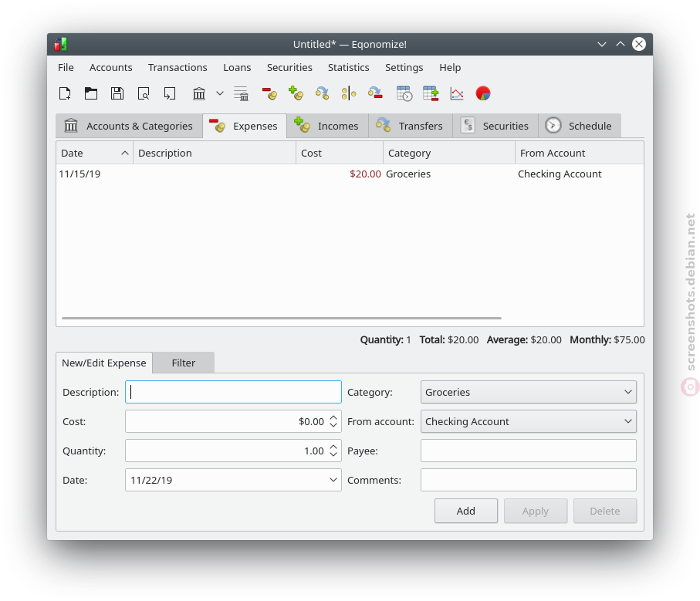
Task: Click the Delete button
Action: [x=605, y=511]
